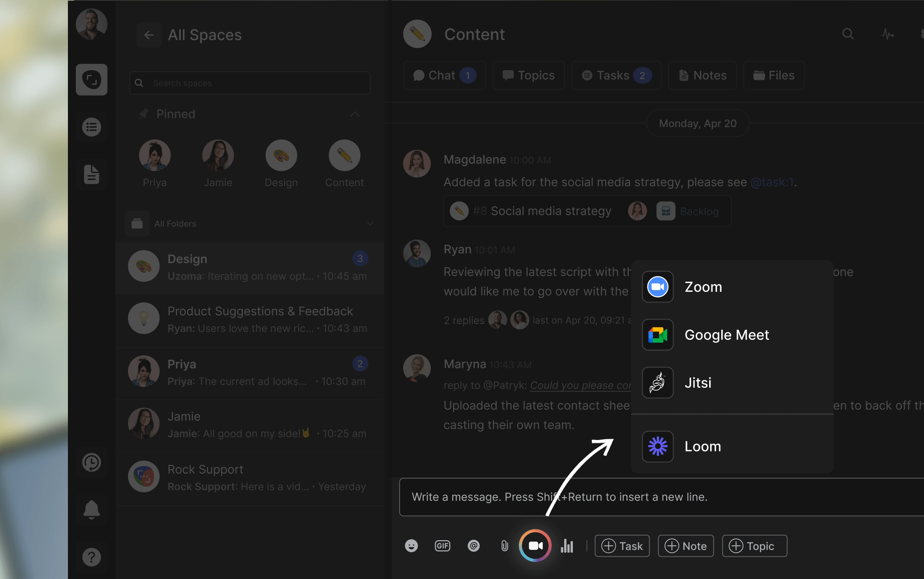Click the mention @ icon

point(474,546)
